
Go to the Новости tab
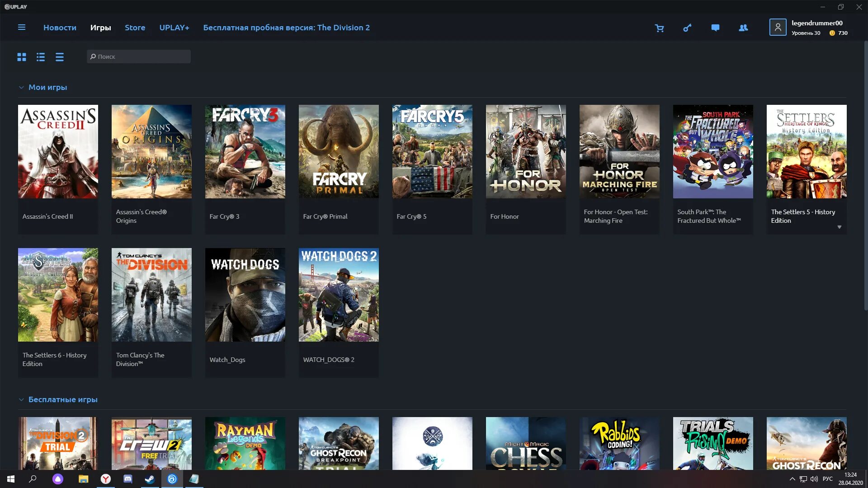click(x=60, y=28)
